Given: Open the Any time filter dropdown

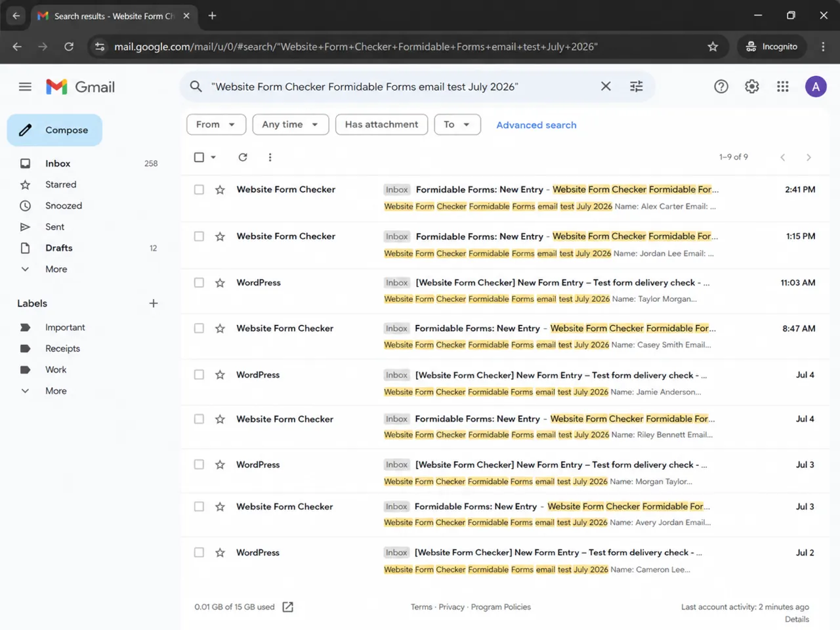Looking at the screenshot, I should tap(290, 125).
